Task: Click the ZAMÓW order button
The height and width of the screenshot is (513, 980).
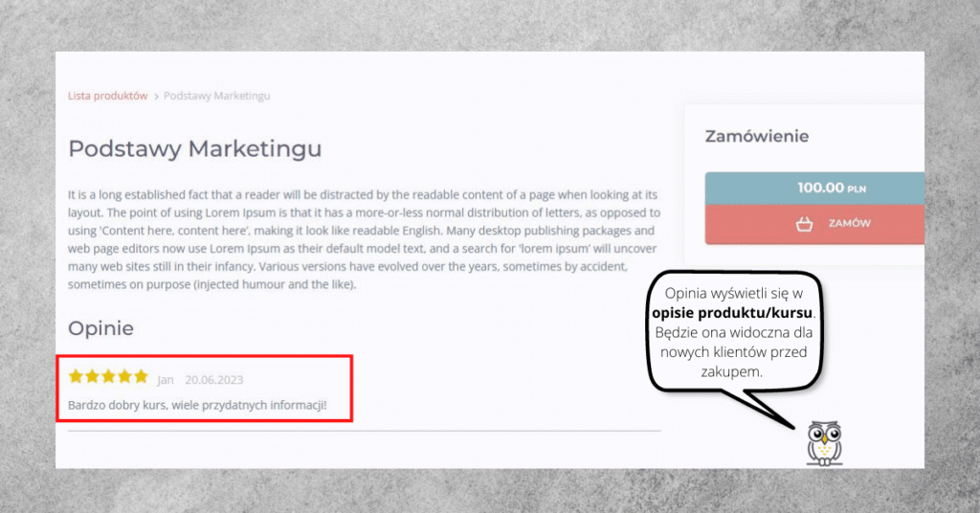Action: (814, 224)
